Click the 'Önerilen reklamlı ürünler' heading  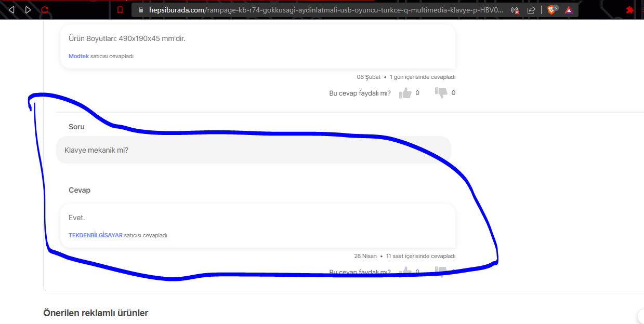coord(96,313)
